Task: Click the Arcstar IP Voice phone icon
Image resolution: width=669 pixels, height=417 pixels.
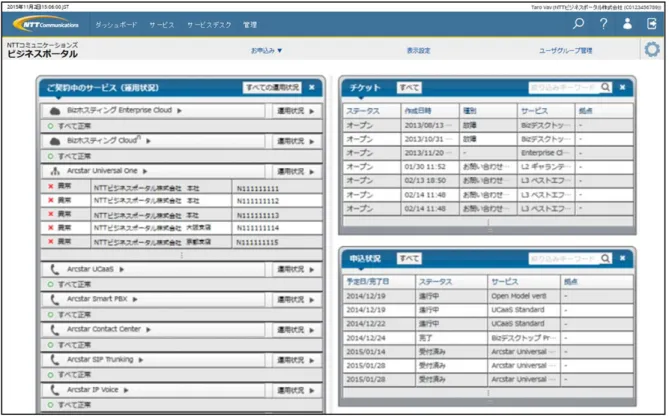Action: tap(55, 390)
